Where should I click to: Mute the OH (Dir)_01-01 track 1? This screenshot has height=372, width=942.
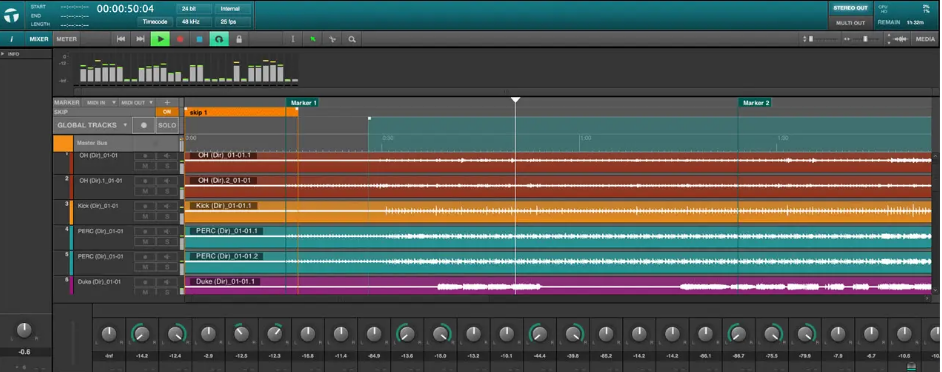[145, 166]
